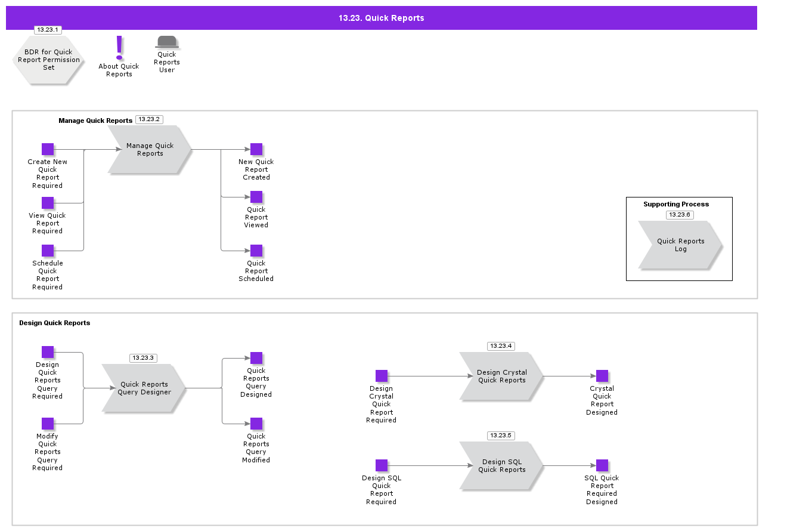Select the Create New Quick Report Required event icon
The image size is (812, 531).
point(47,149)
